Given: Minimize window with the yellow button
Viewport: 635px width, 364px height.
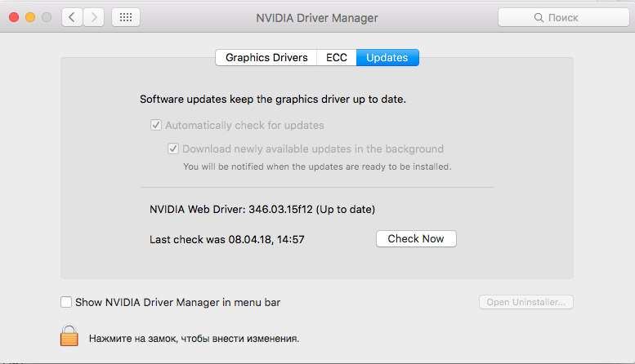Looking at the screenshot, I should click(30, 17).
